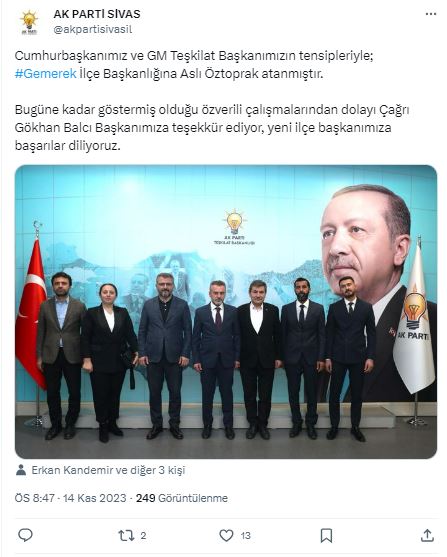
Task: Click the AK Parti Sivas profile avatar
Action: tap(29, 22)
